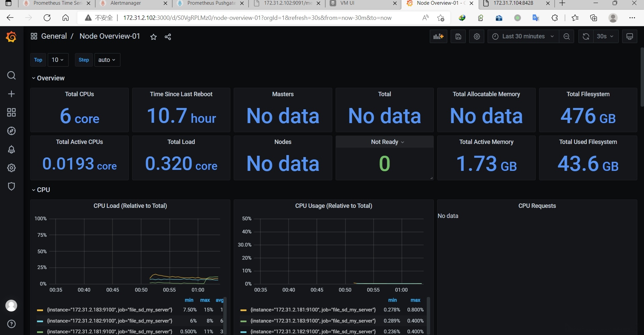Viewport: 644px width, 335px height.
Task: Open the Last 30 minutes time picker
Action: click(523, 37)
